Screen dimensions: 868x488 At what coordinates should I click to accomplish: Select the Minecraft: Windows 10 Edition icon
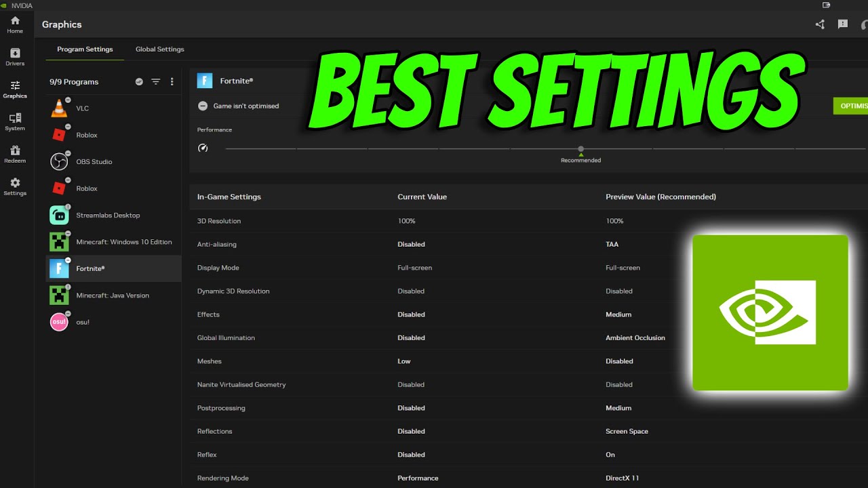[59, 241]
